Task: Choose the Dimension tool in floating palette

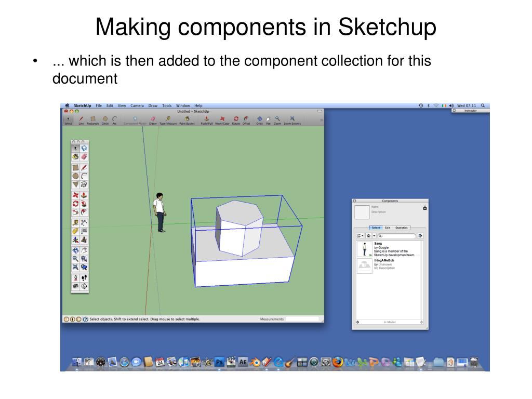Action: 84,222
